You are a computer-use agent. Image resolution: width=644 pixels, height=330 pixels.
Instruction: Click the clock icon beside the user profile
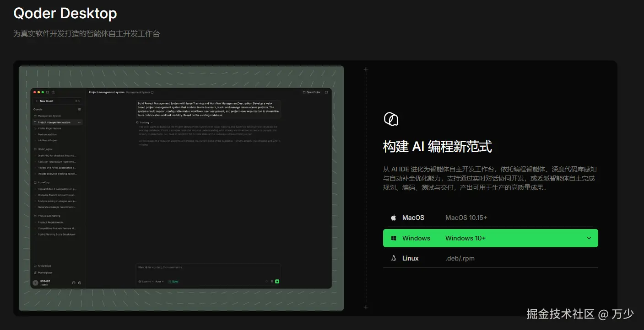(x=74, y=282)
